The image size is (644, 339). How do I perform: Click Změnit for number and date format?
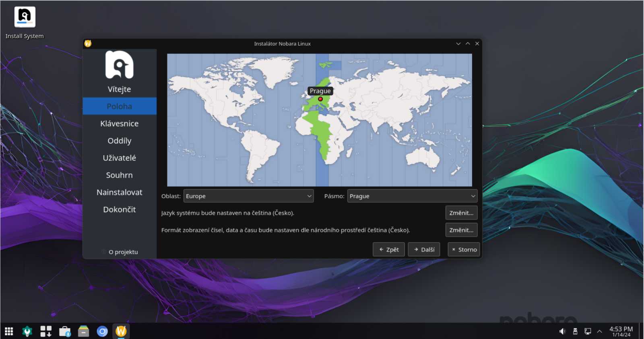[x=461, y=230]
